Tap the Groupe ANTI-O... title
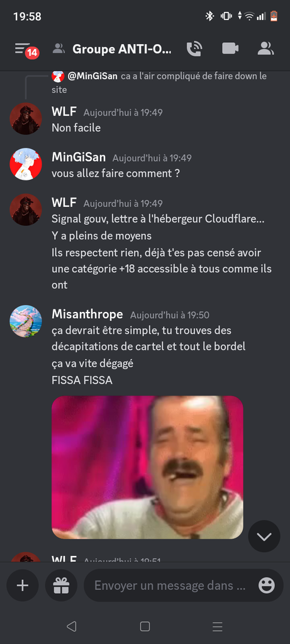 point(122,49)
